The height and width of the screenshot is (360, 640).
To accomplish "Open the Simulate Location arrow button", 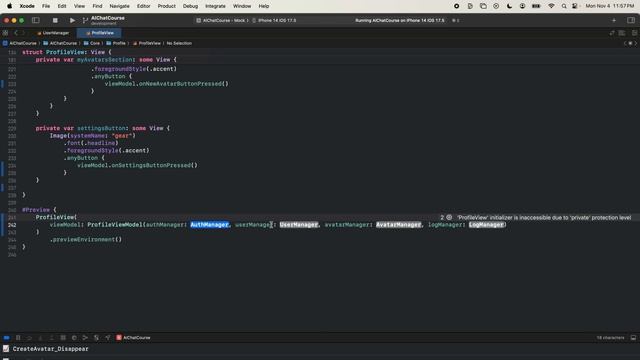I will pos(108,338).
